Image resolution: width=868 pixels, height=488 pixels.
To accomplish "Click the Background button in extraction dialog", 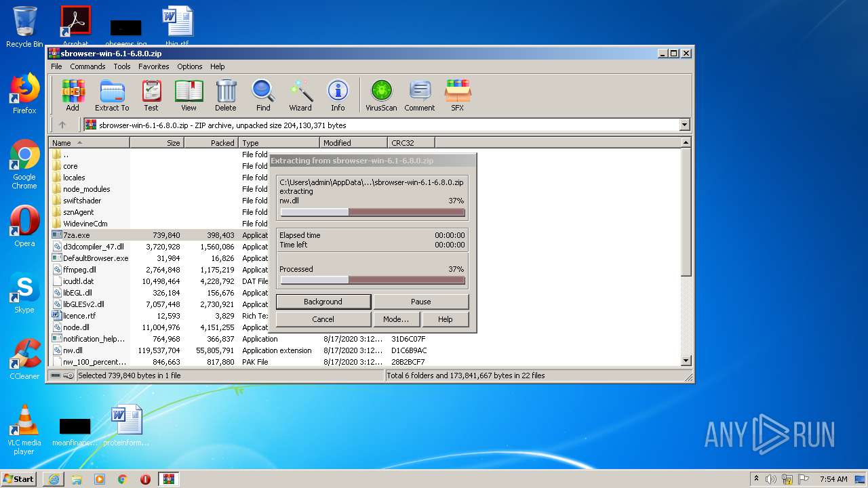I will [x=323, y=302].
